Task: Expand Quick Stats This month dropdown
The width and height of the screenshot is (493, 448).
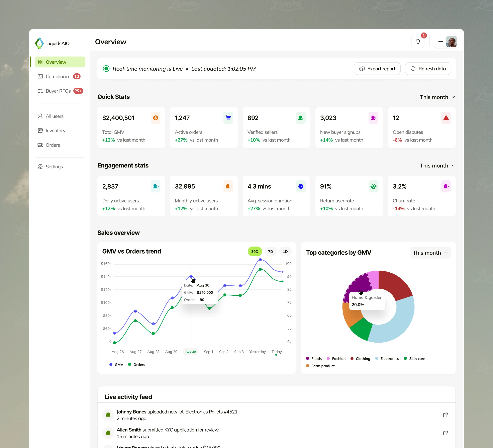Action: pos(437,97)
